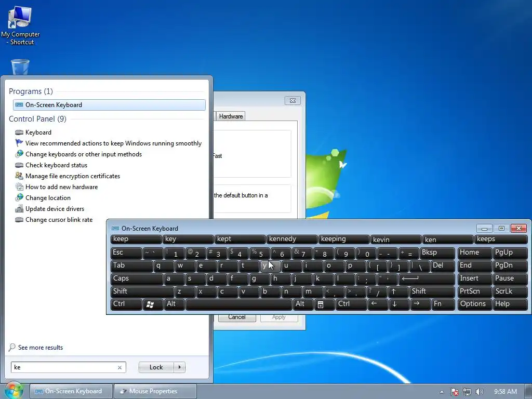Toggle the right Shift key
Screen dimensions: 532x399
pyautogui.click(x=432, y=291)
